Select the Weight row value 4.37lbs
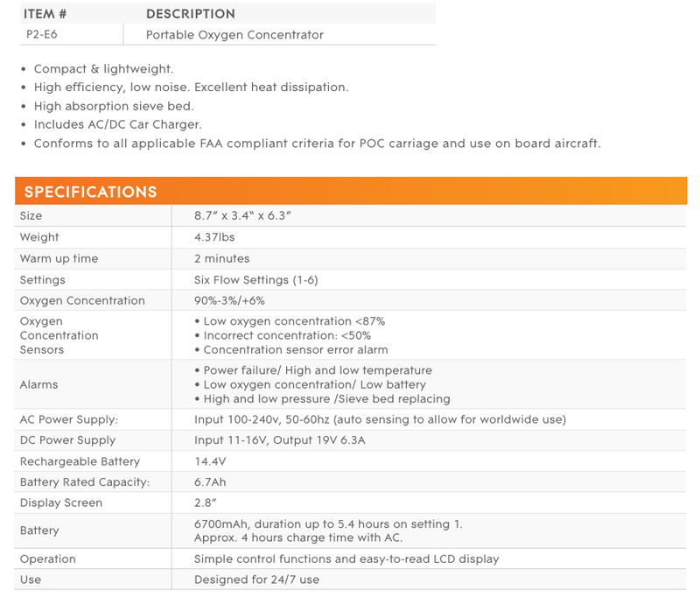 point(214,237)
